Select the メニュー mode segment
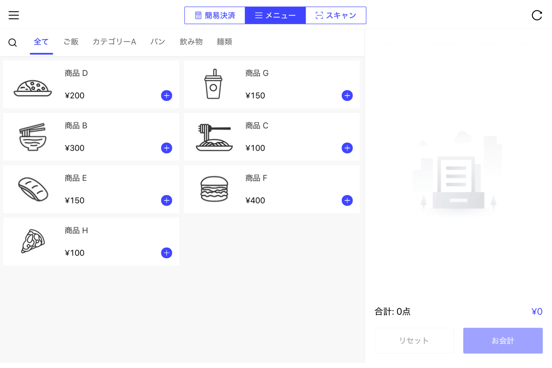The image size is (552, 368). 275,15
